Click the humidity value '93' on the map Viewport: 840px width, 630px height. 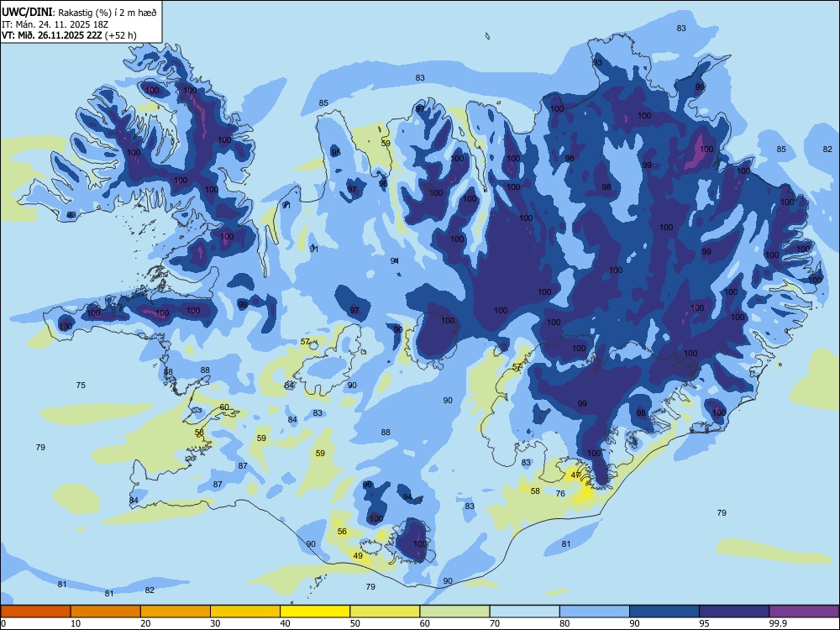click(x=597, y=63)
